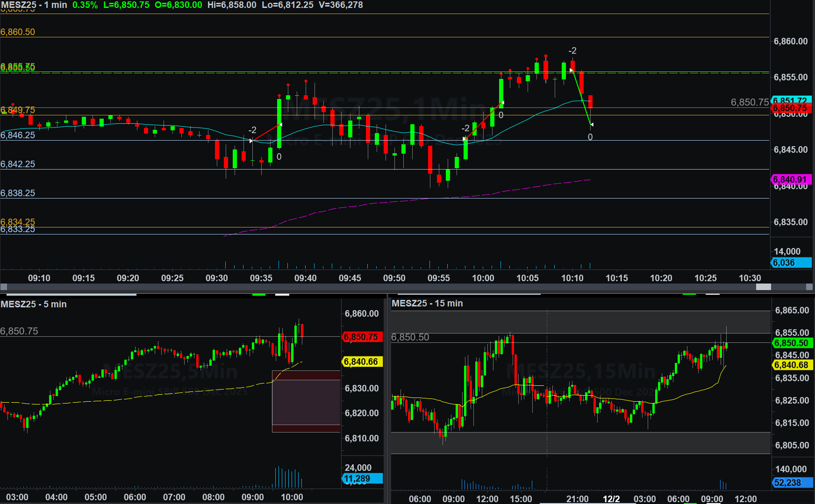Click the 10:00 label on 1 min time axis
The height and width of the screenshot is (504, 815).
(483, 278)
